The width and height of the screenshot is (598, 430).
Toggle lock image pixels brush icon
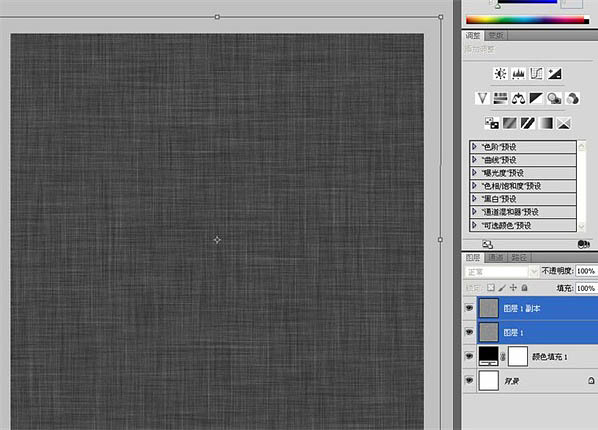pyautogui.click(x=502, y=288)
